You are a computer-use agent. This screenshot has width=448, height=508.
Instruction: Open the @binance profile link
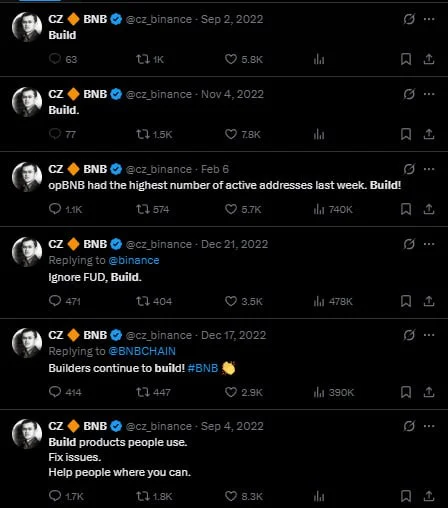[x=134, y=260]
